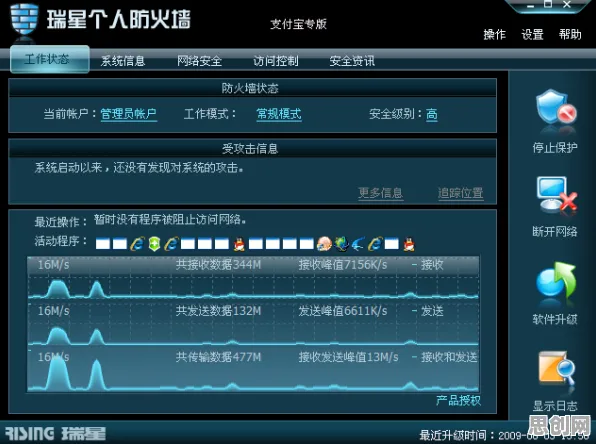Image resolution: width=596 pixels, height=444 pixels.
Task: Click the IE icon right of the green shield
Action: [171, 244]
